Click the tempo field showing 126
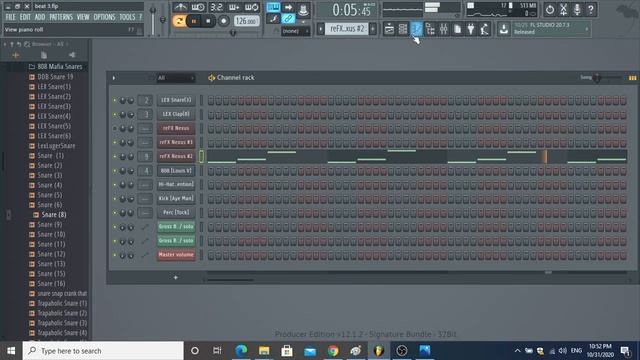640x360 pixels. click(x=247, y=21)
